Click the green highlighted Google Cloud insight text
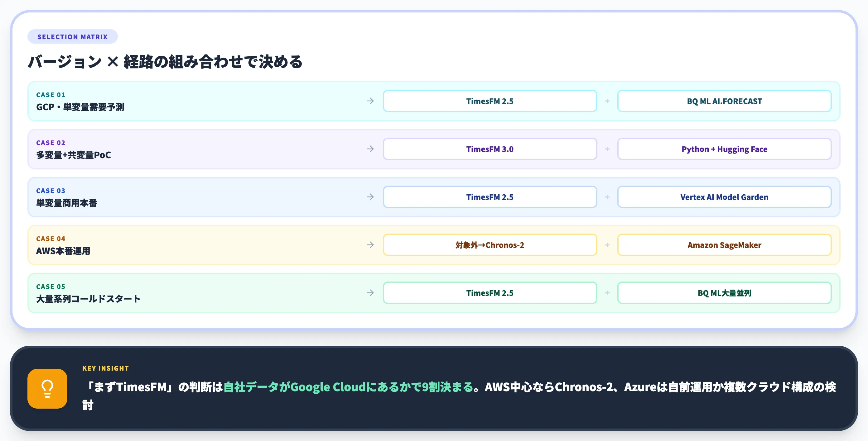This screenshot has height=441, width=868. click(x=348, y=387)
